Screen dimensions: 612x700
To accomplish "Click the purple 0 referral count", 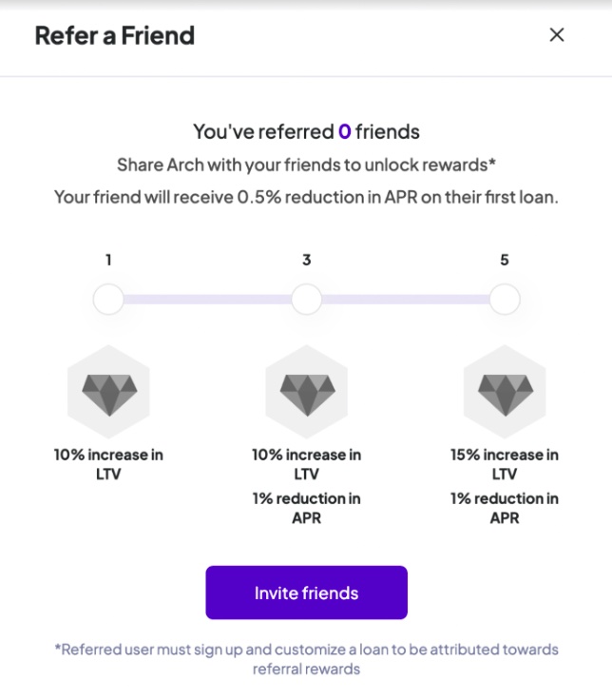I will click(x=345, y=131).
